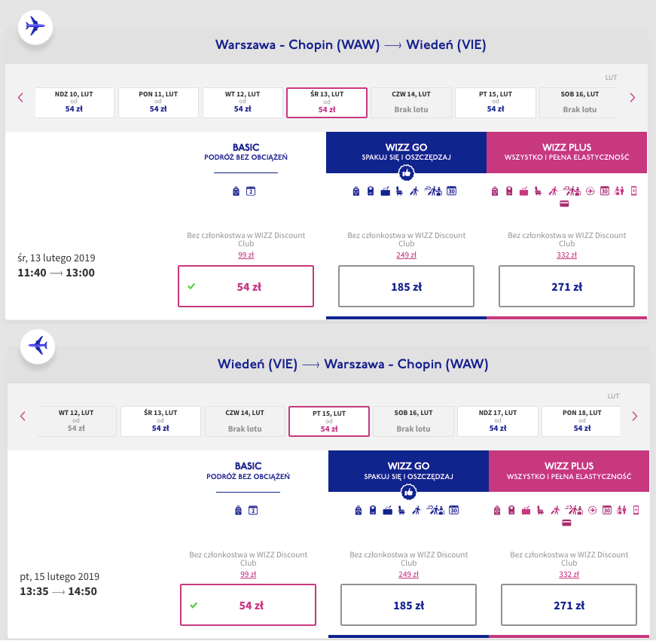Show earlier outbound dates with left arrow
The width and height of the screenshot is (656, 644).
coord(20,98)
